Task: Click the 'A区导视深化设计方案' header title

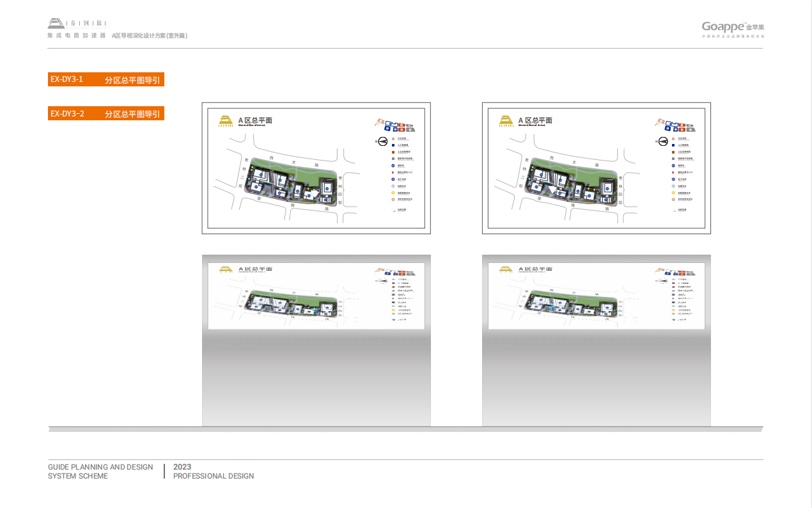Action: [x=150, y=36]
